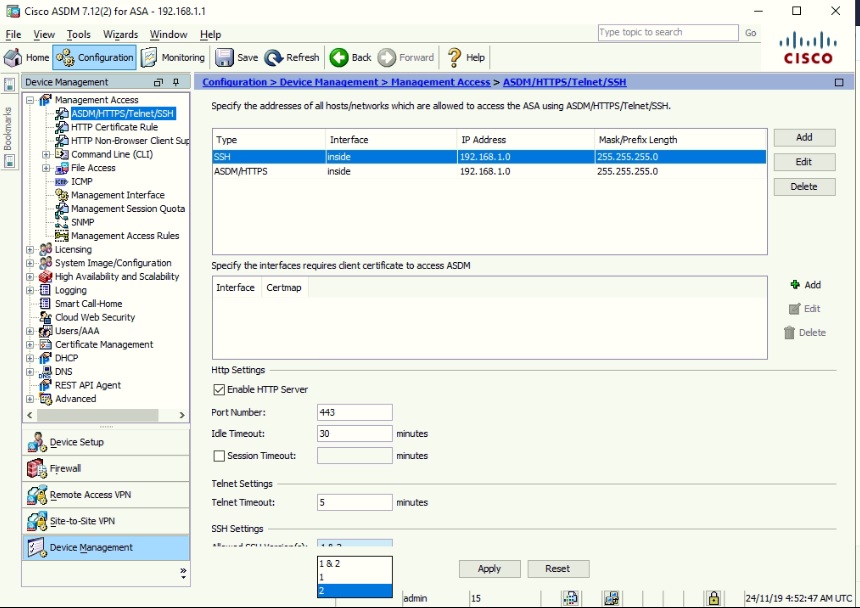
Task: Expand System Image/Configuration node
Action: (x=30, y=263)
